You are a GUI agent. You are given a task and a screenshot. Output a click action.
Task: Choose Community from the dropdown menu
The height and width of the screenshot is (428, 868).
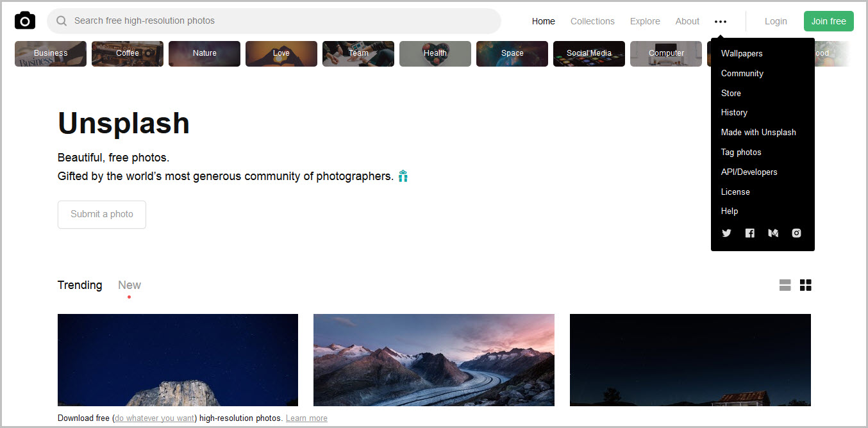pyautogui.click(x=742, y=74)
